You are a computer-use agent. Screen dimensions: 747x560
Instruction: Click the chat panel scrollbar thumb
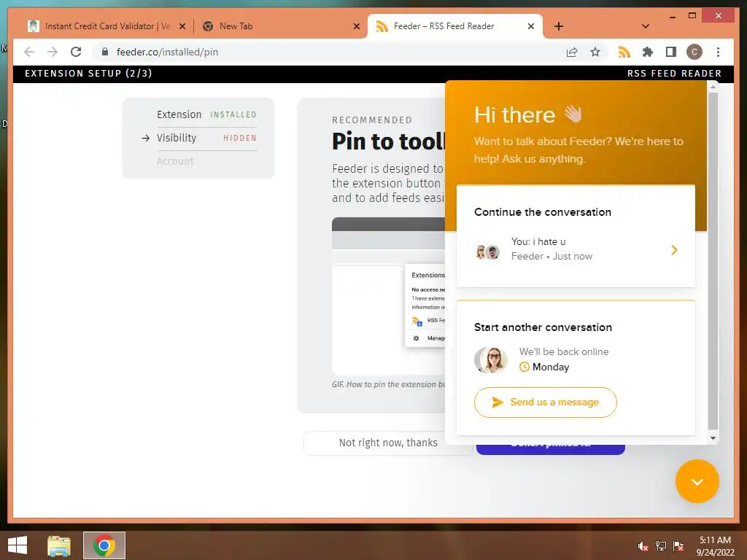(x=713, y=260)
